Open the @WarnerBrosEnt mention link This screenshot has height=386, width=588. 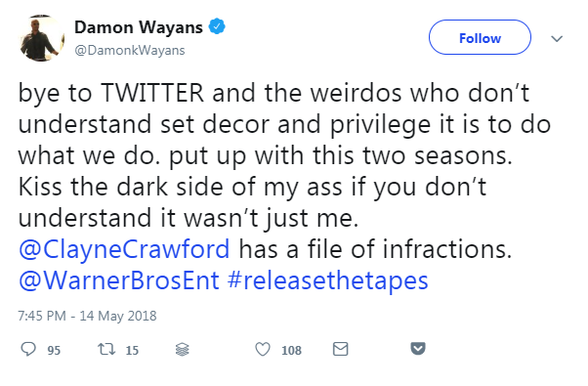coord(119,280)
